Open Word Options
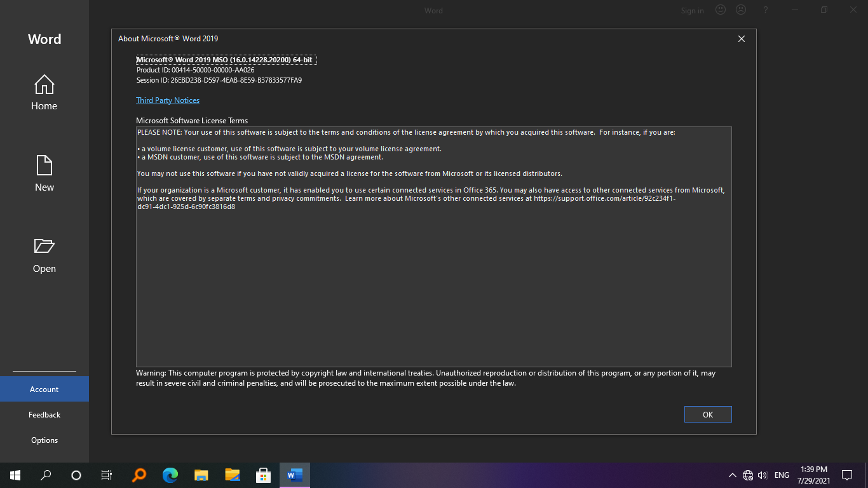Image resolution: width=868 pixels, height=488 pixels. coord(44,440)
